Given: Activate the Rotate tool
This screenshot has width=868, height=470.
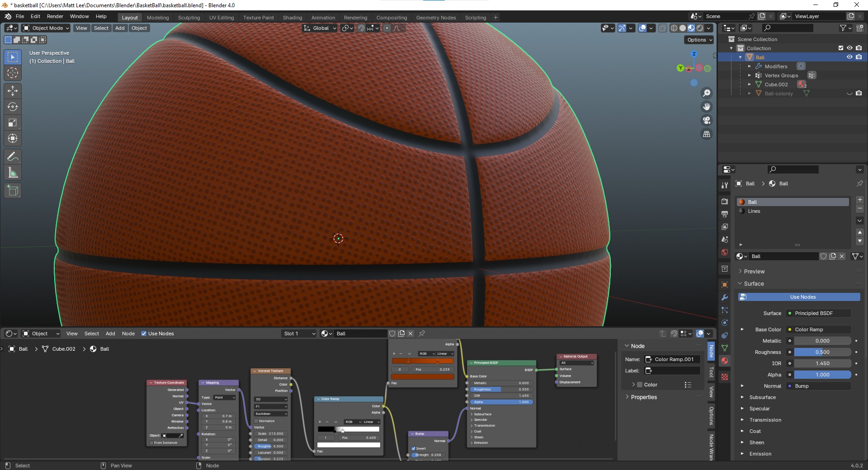Looking at the screenshot, I should pos(13,107).
